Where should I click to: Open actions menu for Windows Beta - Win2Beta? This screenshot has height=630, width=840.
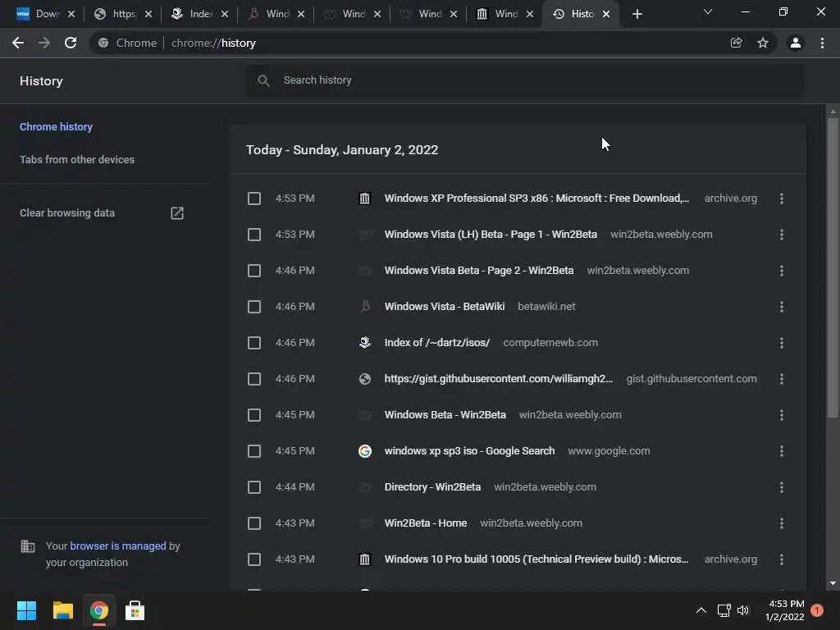tap(782, 415)
